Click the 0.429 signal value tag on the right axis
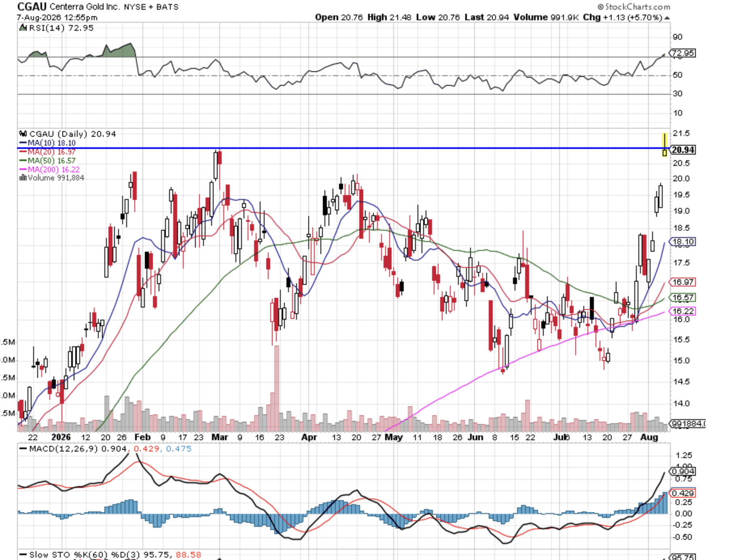Image resolution: width=729 pixels, height=560 pixels. [683, 493]
